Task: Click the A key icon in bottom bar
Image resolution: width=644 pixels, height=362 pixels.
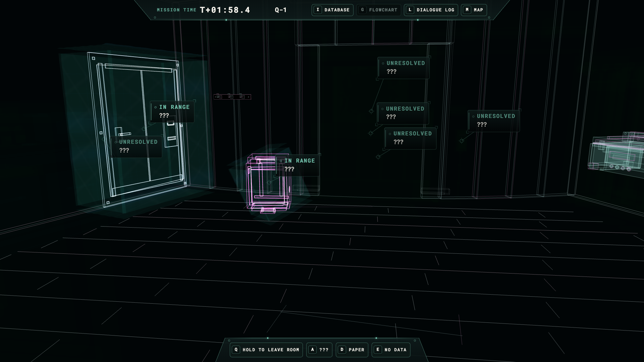Action: pos(312,350)
